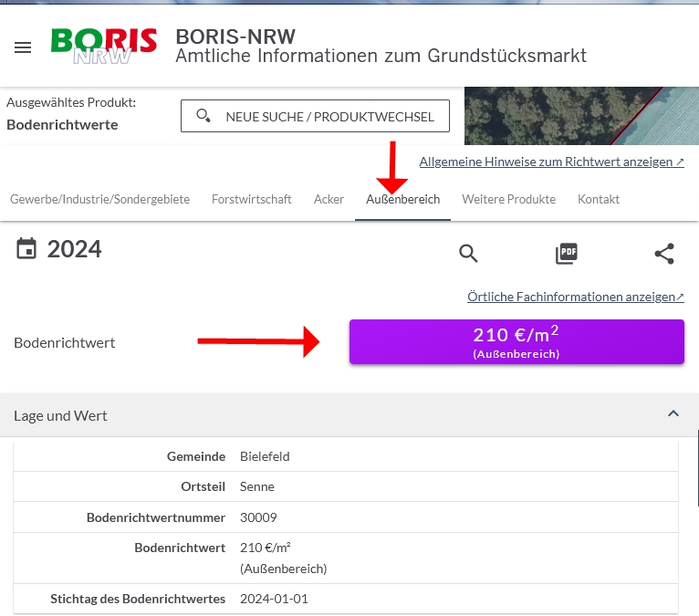Open the PDF export icon
The height and width of the screenshot is (616, 699).
[x=567, y=254]
